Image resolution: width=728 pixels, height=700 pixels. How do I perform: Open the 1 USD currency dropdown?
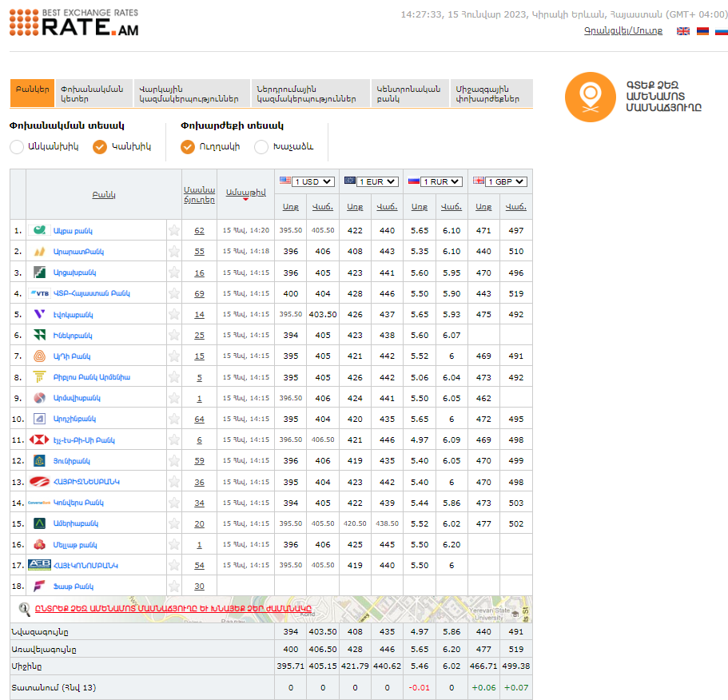coord(313,181)
